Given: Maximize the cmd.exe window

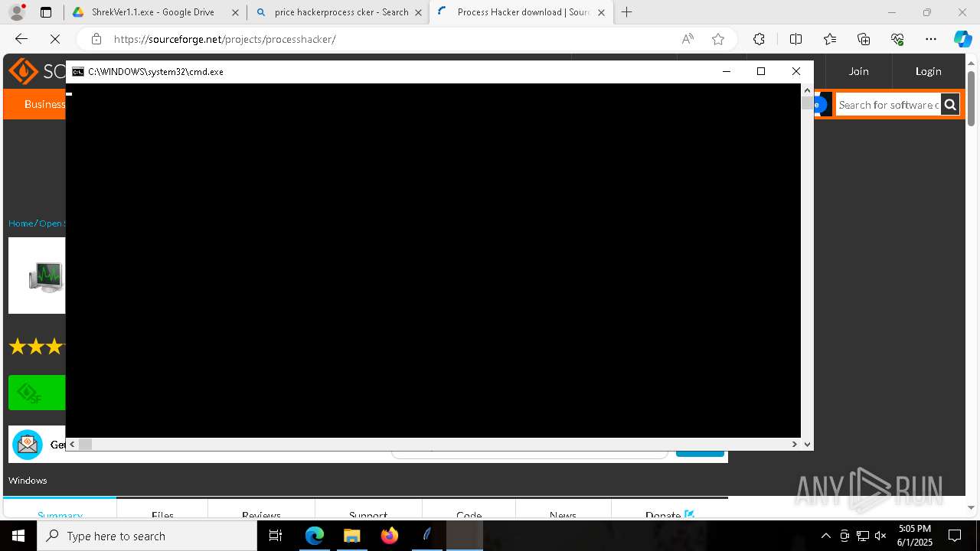Looking at the screenshot, I should (x=761, y=71).
